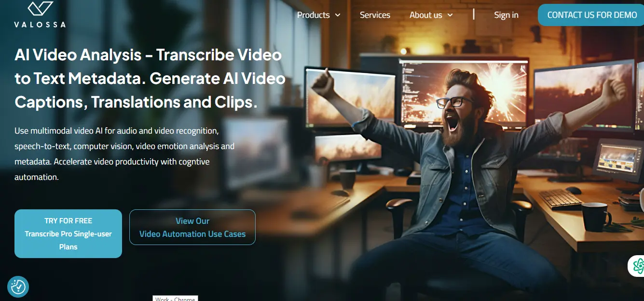Open the Products menu item
Image resolution: width=644 pixels, height=301 pixels.
[313, 15]
